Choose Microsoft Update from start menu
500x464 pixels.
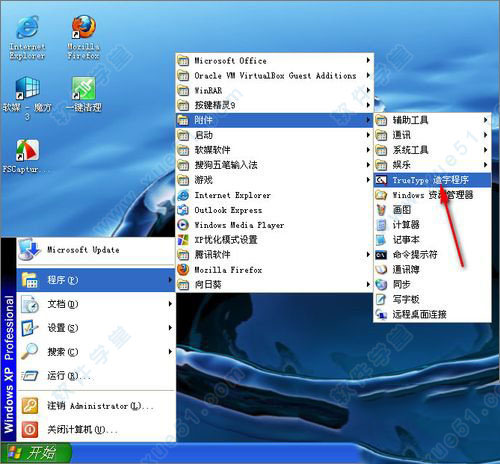pos(96,250)
